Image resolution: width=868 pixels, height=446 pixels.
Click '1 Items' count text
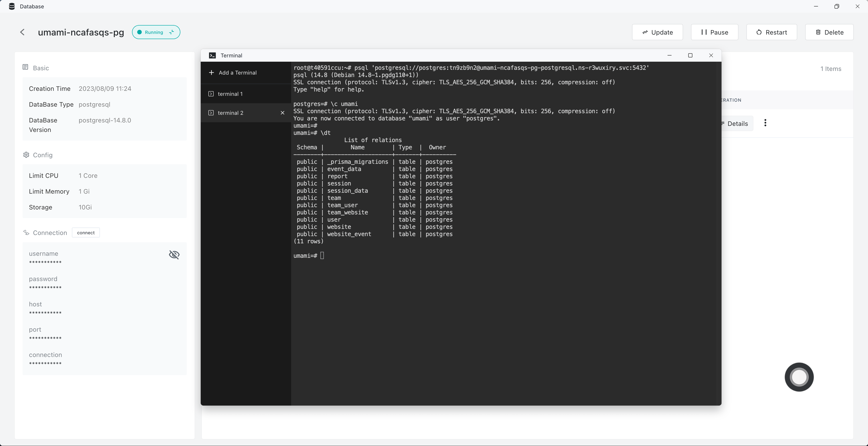(x=831, y=69)
